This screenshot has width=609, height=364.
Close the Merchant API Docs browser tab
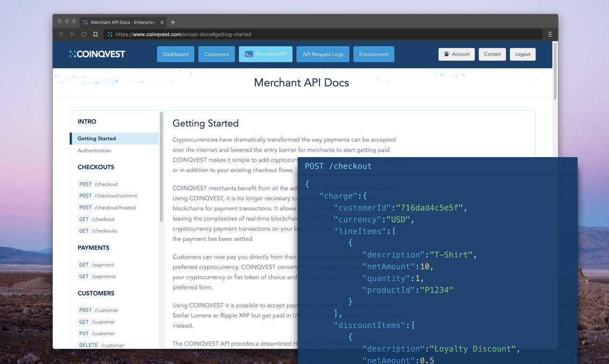pyautogui.click(x=162, y=22)
